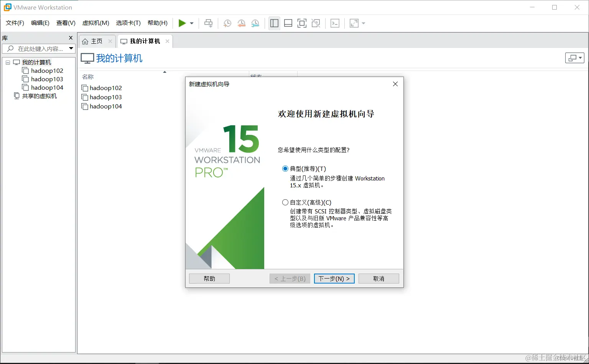Power on the virtual machine with the green play icon
This screenshot has height=364, width=589.
tap(182, 23)
